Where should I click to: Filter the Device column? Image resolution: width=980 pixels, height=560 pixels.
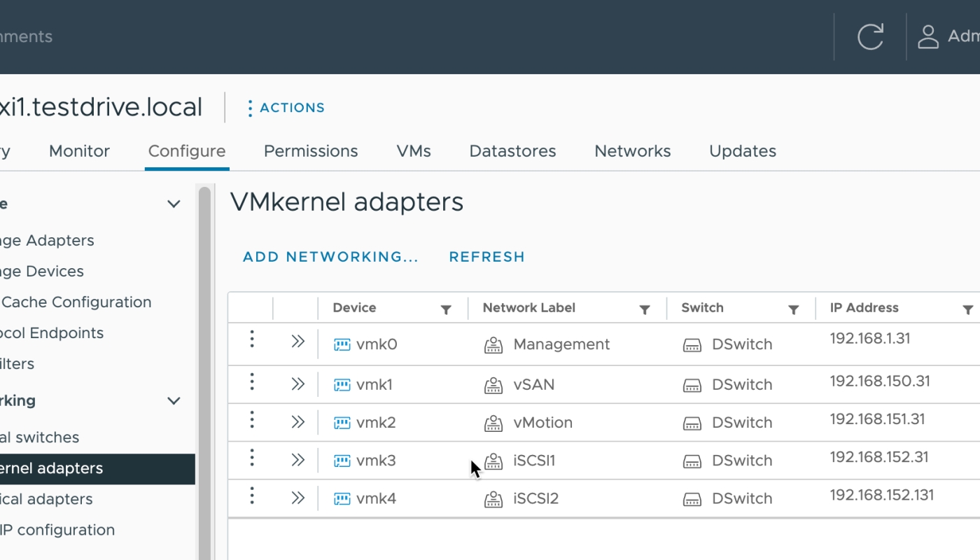pyautogui.click(x=446, y=309)
